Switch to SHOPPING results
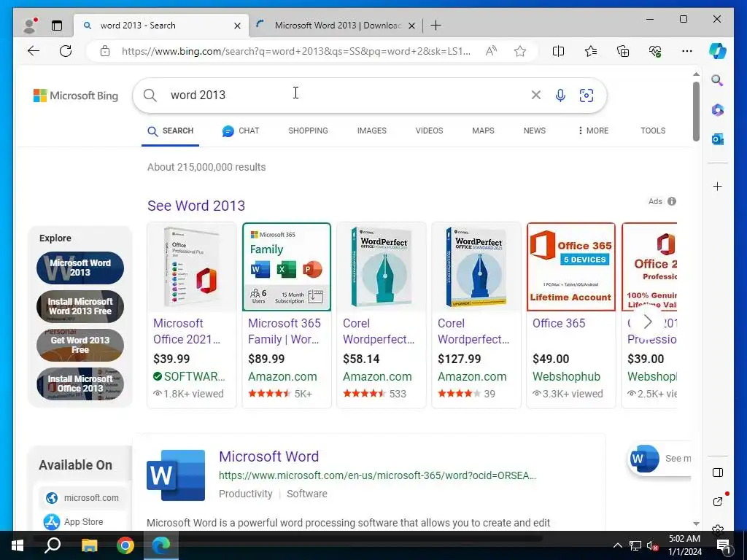 [309, 131]
